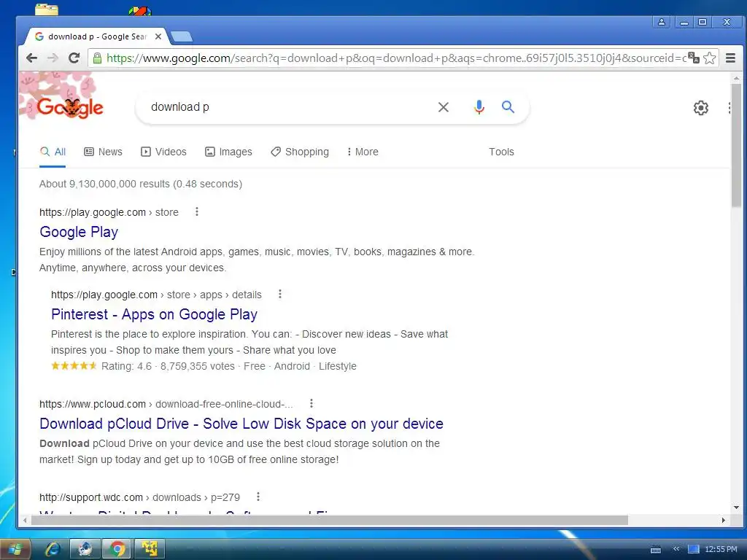Click the 8,759,355 votes rating text
Image resolution: width=747 pixels, height=560 pixels.
click(197, 366)
